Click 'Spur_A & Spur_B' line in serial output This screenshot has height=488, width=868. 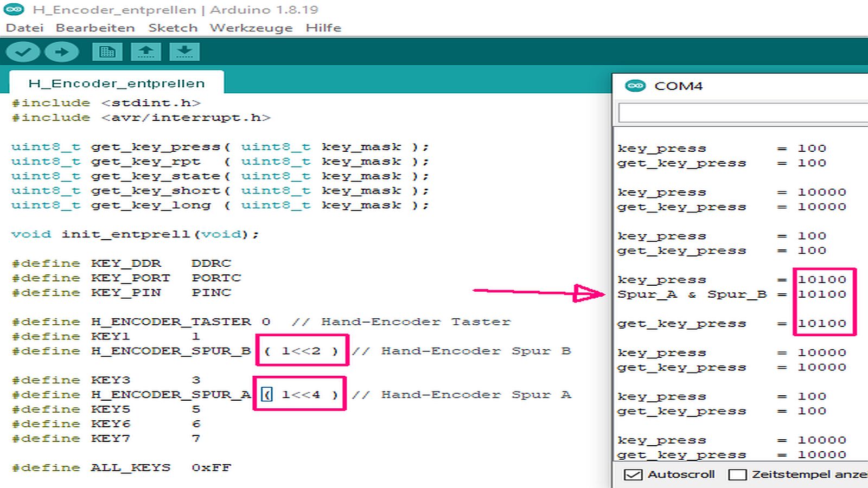pyautogui.click(x=732, y=294)
